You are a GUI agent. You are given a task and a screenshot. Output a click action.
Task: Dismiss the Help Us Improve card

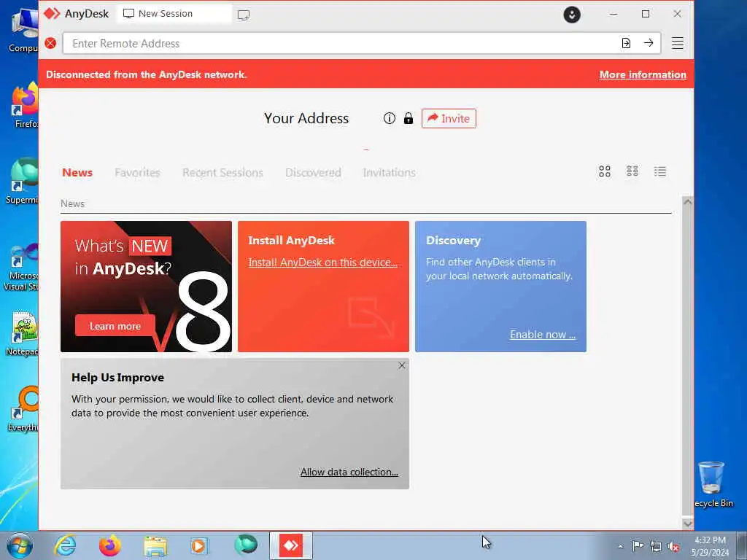[x=402, y=365]
